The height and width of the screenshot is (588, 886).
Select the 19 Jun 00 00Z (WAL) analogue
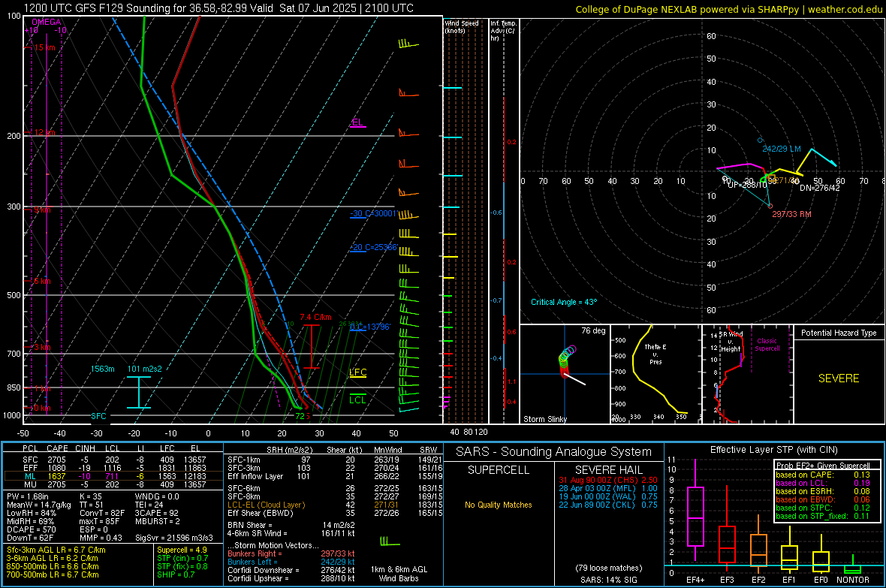click(608, 496)
